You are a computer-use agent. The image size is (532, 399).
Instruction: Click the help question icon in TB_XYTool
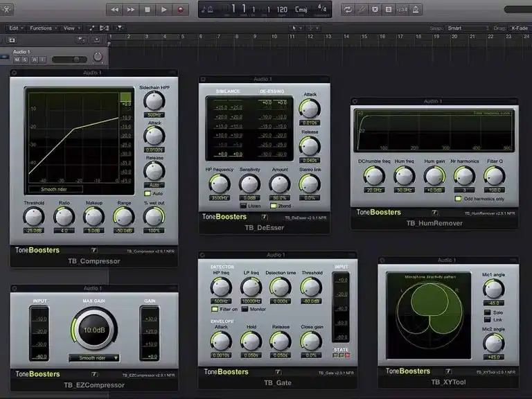(449, 371)
